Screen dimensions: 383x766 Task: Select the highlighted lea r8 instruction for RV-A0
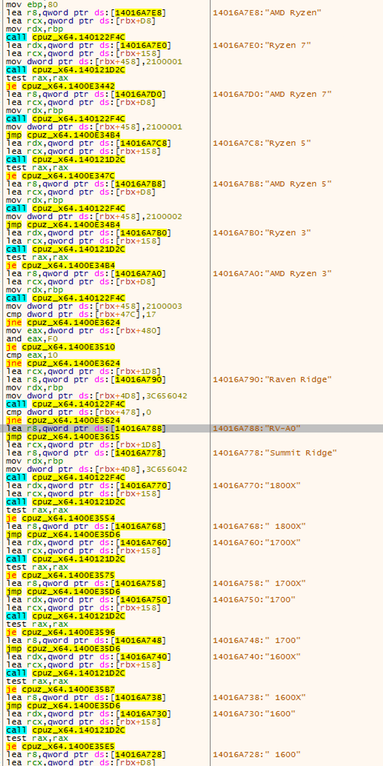(x=86, y=428)
